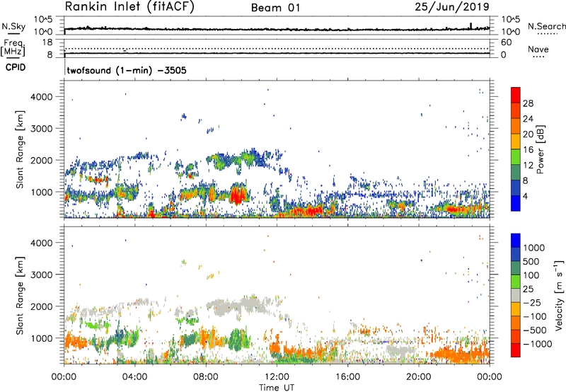Click the 'N.Sky' legend label
Viewport: 566px width, 392px height.
point(13,26)
